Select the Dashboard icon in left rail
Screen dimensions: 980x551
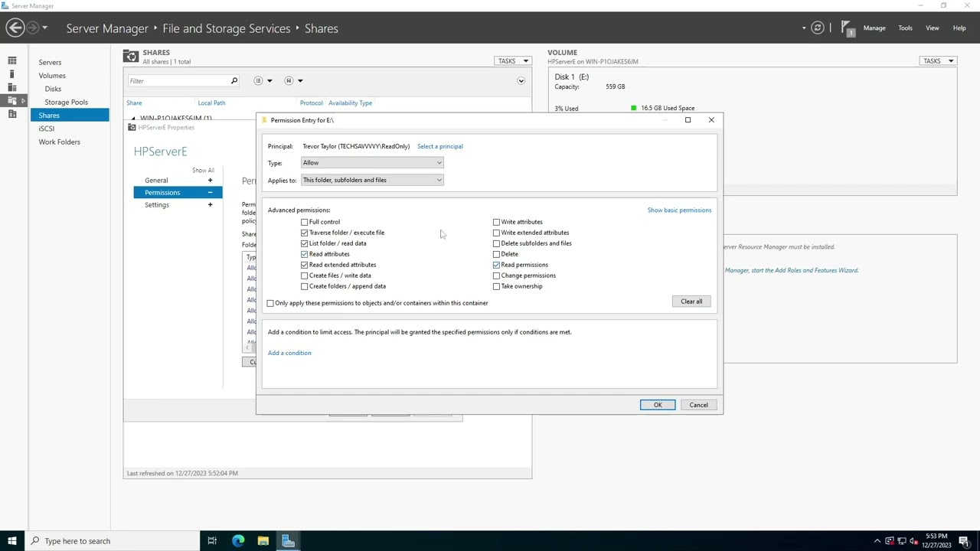(x=12, y=60)
